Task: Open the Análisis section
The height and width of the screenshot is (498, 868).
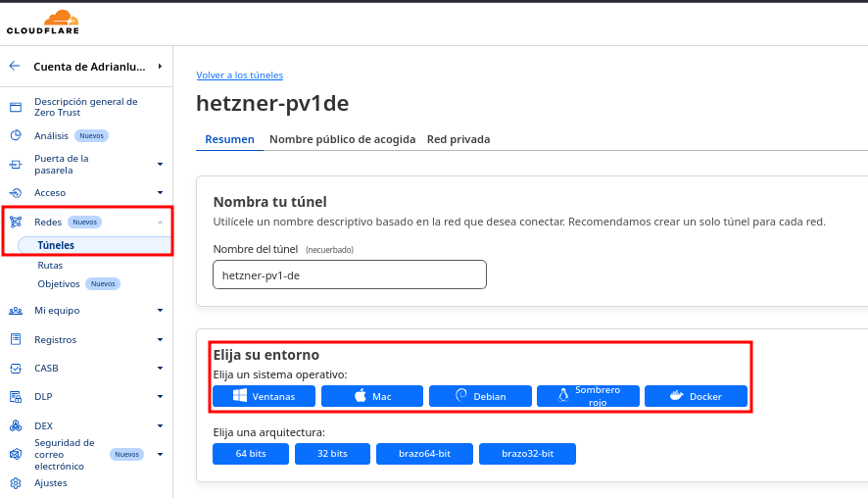Action: pyautogui.click(x=52, y=135)
